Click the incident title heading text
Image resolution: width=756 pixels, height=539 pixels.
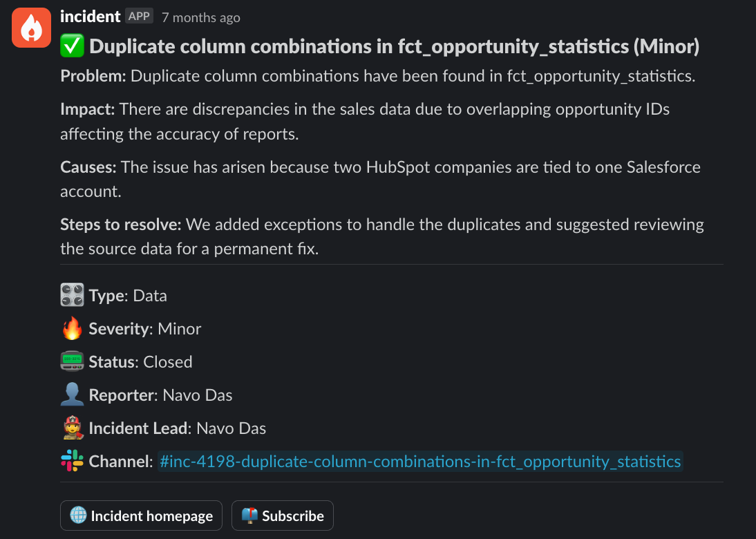(394, 46)
